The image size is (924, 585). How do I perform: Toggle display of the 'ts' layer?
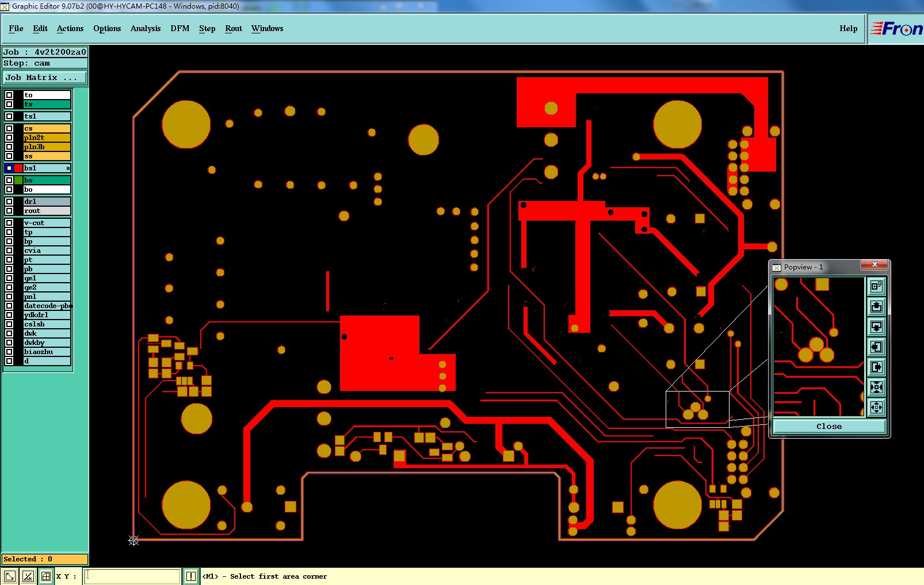point(9,104)
